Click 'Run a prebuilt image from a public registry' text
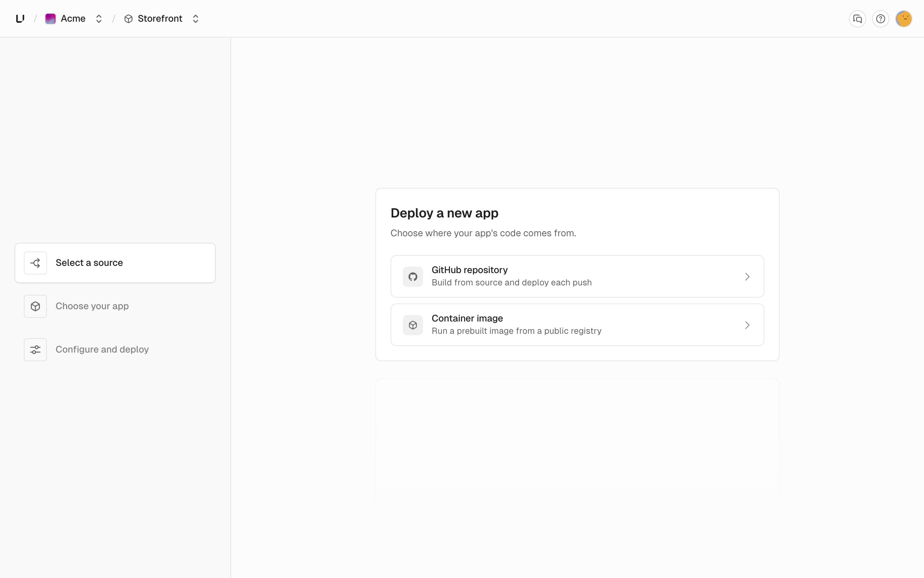Viewport: 924px width, 578px height. pyautogui.click(x=516, y=331)
